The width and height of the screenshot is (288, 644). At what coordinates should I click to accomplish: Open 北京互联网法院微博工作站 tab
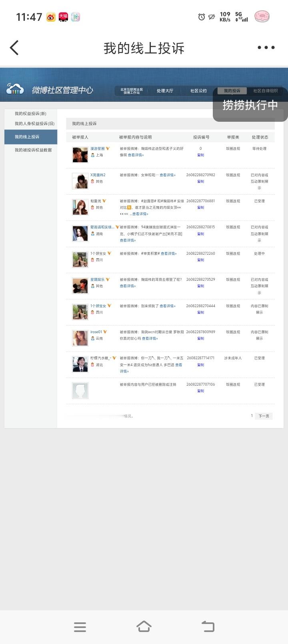(x=132, y=91)
